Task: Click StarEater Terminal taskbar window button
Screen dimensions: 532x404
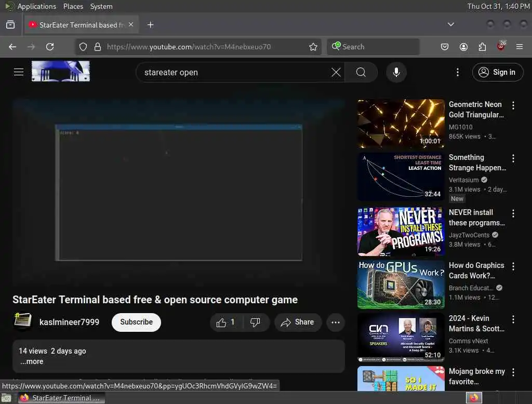Action: click(x=61, y=398)
